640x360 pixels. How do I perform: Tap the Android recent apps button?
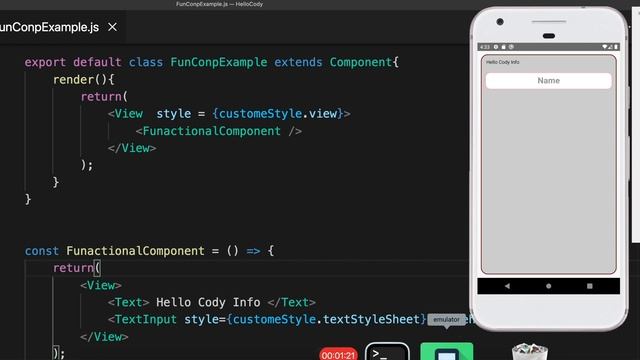click(x=589, y=286)
